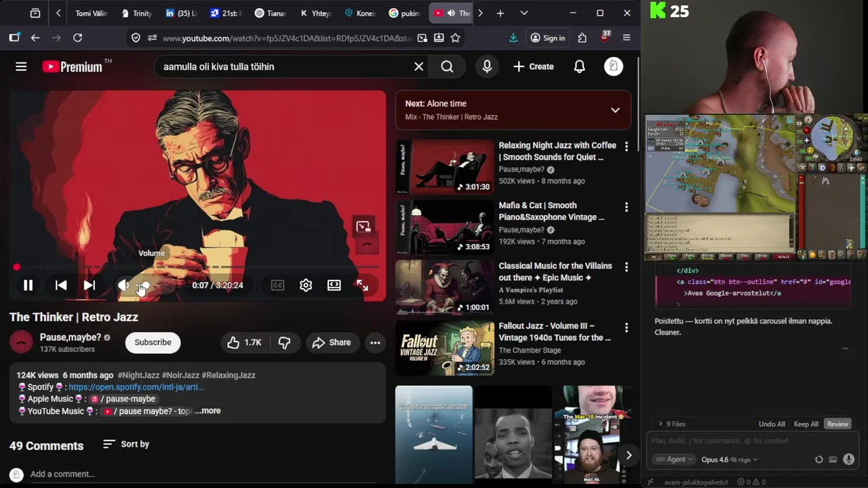868x488 pixels.
Task: Click the Review button in editor panel
Action: pos(837,424)
